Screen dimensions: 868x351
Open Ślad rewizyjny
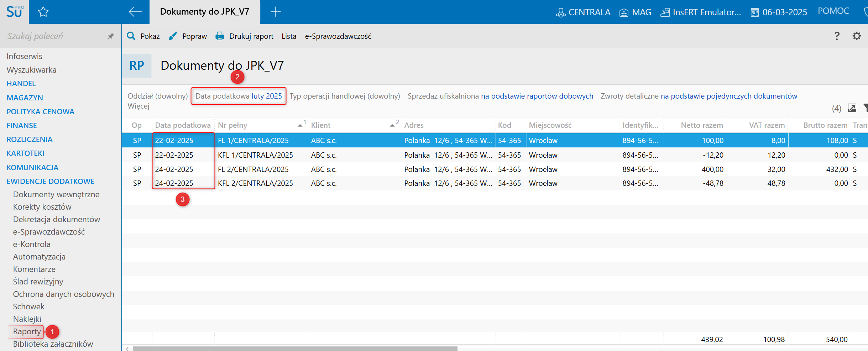[x=38, y=282]
